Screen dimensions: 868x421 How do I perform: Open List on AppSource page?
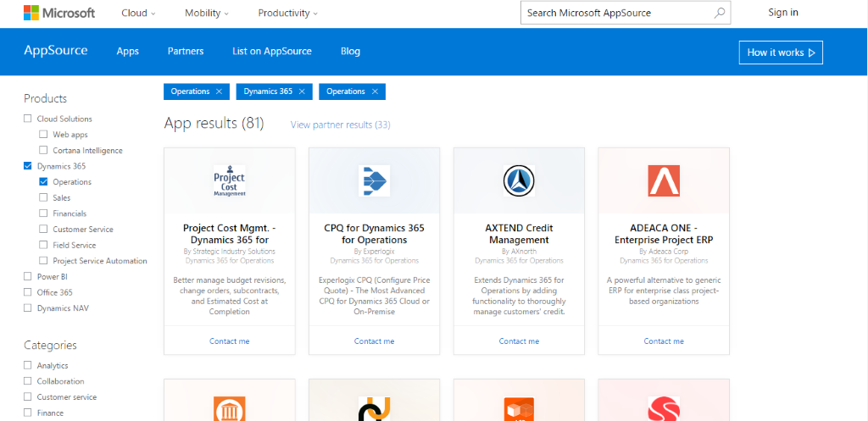(x=272, y=52)
